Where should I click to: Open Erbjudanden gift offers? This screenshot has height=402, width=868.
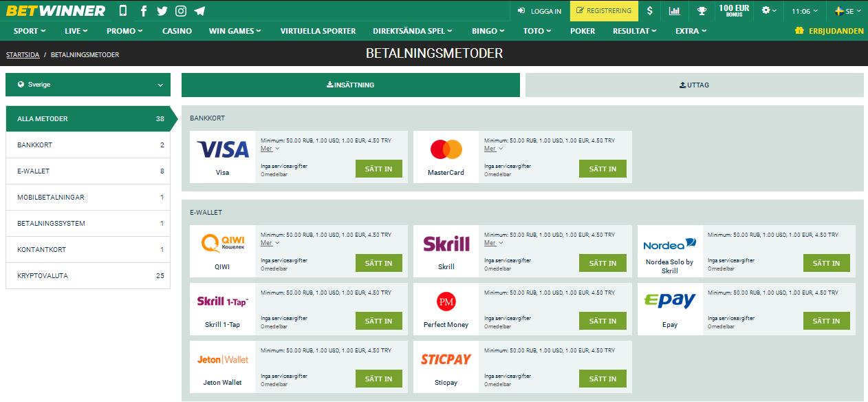(x=829, y=31)
